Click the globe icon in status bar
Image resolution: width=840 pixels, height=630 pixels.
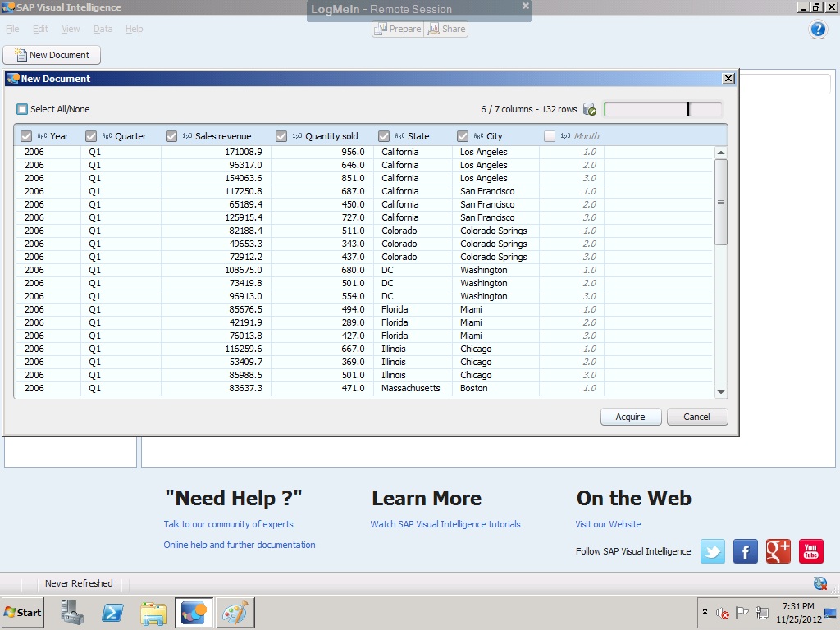click(819, 583)
